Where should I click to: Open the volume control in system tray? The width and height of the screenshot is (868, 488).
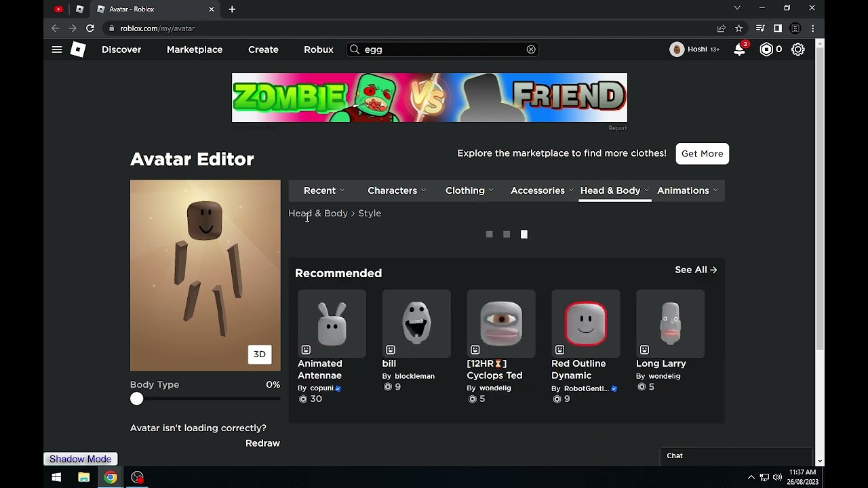pos(777,478)
